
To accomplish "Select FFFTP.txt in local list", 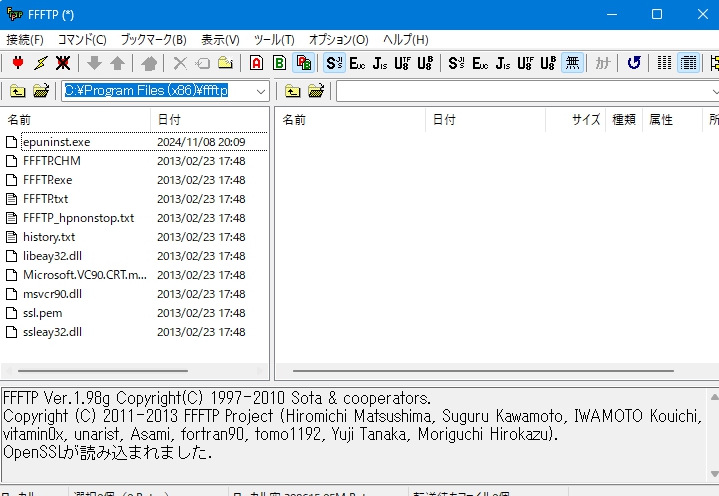I will tap(45, 199).
